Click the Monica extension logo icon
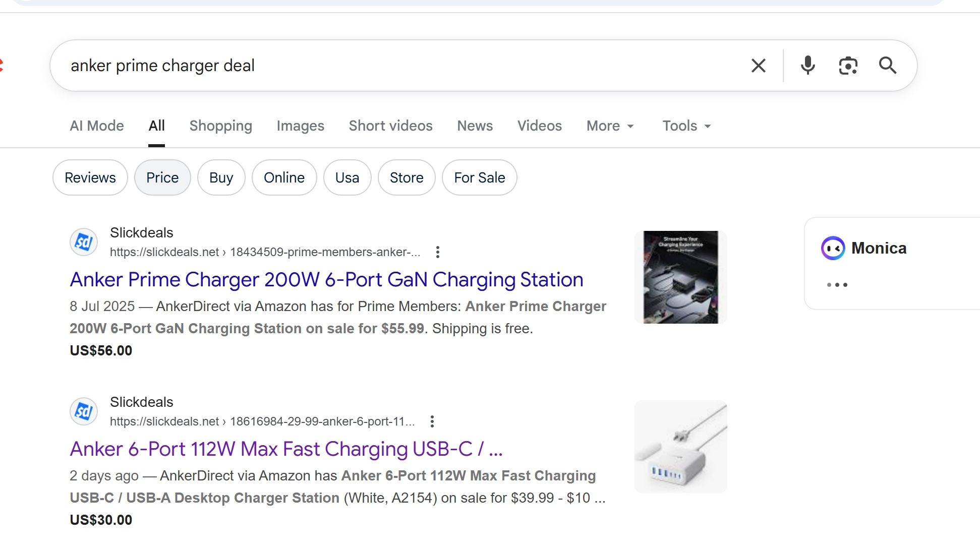The image size is (980, 549). [833, 248]
